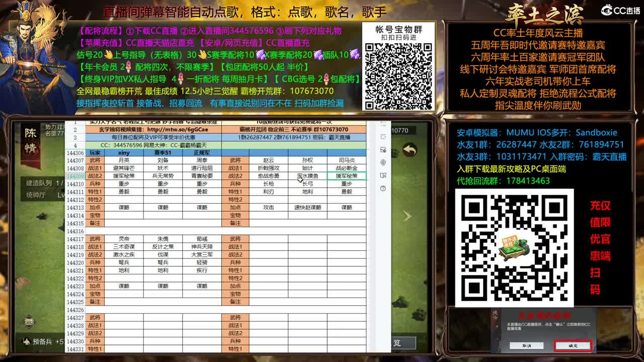
Task: Click the 灵帝 cell
Action: pos(124,239)
